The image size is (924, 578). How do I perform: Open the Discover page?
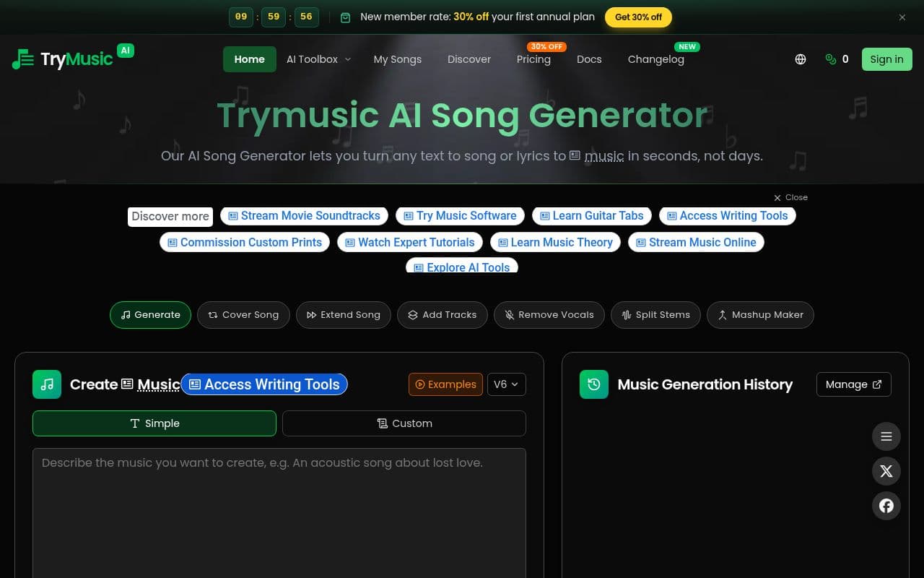pyautogui.click(x=469, y=59)
